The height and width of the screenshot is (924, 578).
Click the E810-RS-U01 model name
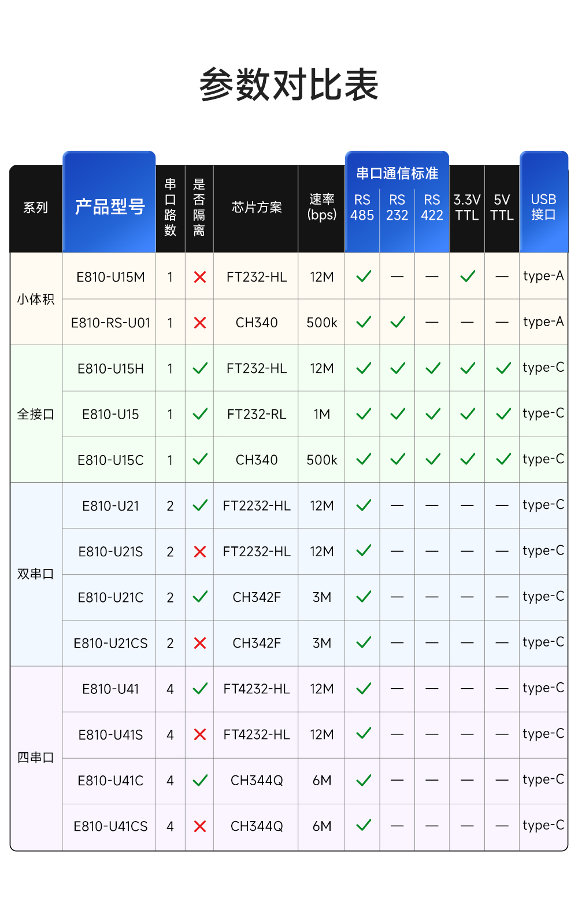[110, 323]
